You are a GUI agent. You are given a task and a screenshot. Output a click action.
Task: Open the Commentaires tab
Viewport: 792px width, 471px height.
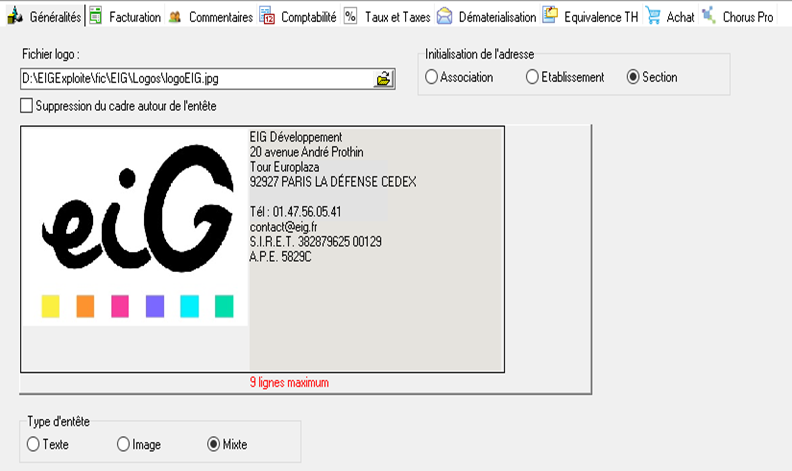pos(211,17)
